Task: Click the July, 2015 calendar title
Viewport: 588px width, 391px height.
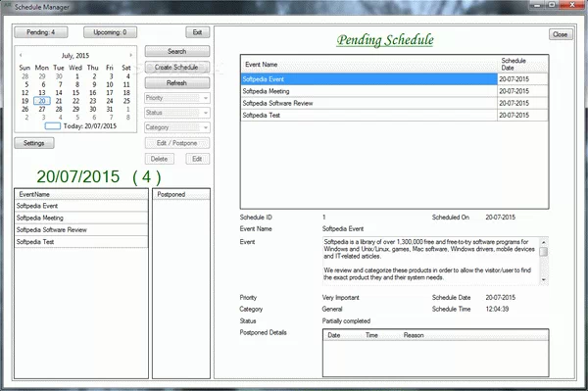Action: coord(75,56)
